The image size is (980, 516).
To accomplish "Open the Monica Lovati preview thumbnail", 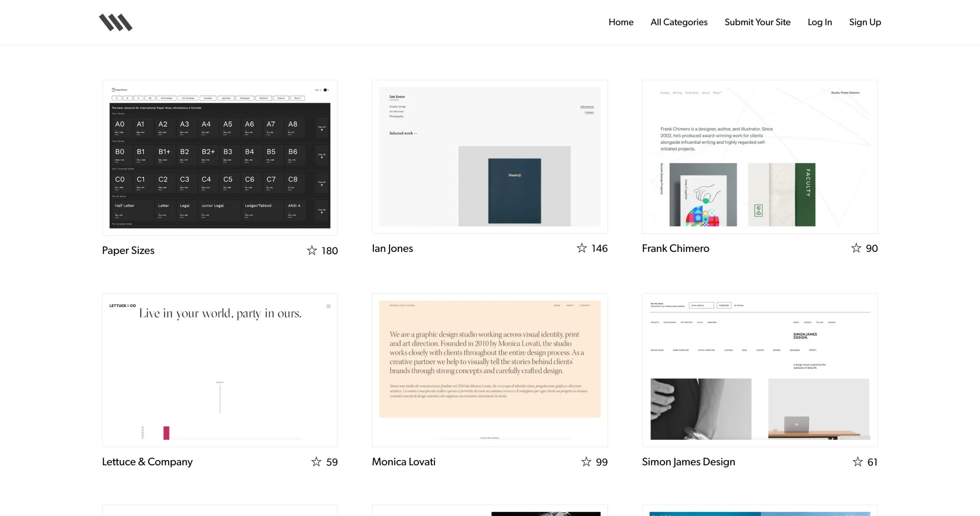I will coord(490,370).
